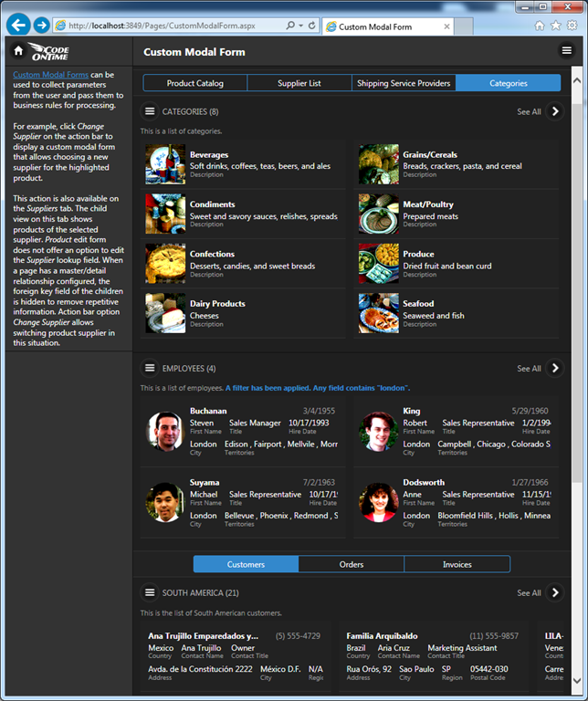This screenshot has height=701, width=588.
Task: Click the Grains/Cereals category thumbnail
Action: tap(378, 164)
